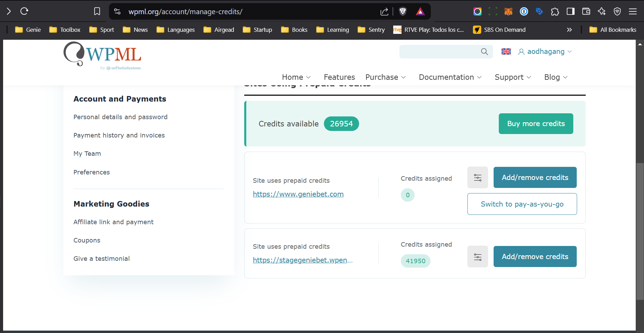Open the Toolbox bookmarks folder
Viewport: 644px width, 333px height.
point(65,30)
